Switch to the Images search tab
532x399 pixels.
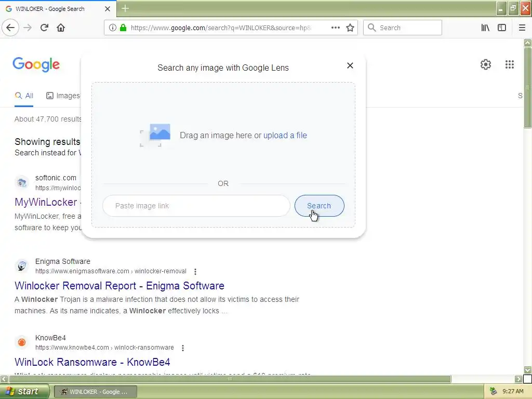click(63, 96)
